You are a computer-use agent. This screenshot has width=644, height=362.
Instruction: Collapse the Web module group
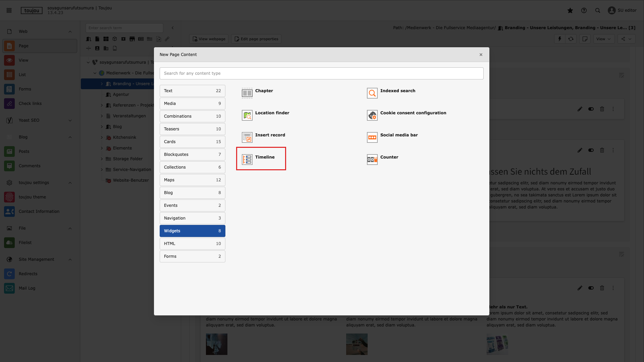click(x=70, y=32)
